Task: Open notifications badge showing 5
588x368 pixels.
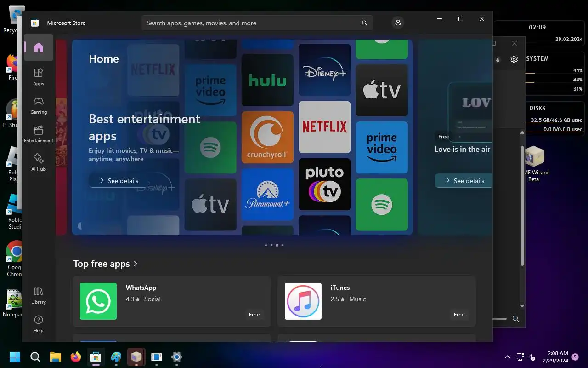Action: point(575,357)
